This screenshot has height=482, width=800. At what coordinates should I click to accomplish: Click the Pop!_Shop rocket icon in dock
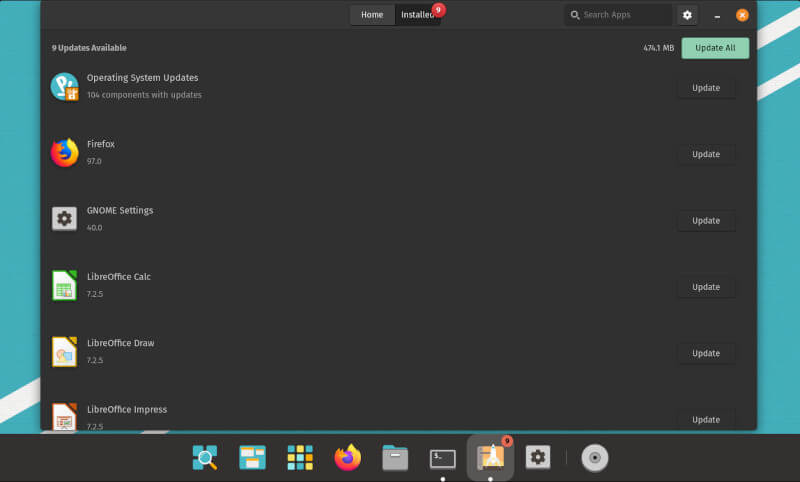pos(490,457)
